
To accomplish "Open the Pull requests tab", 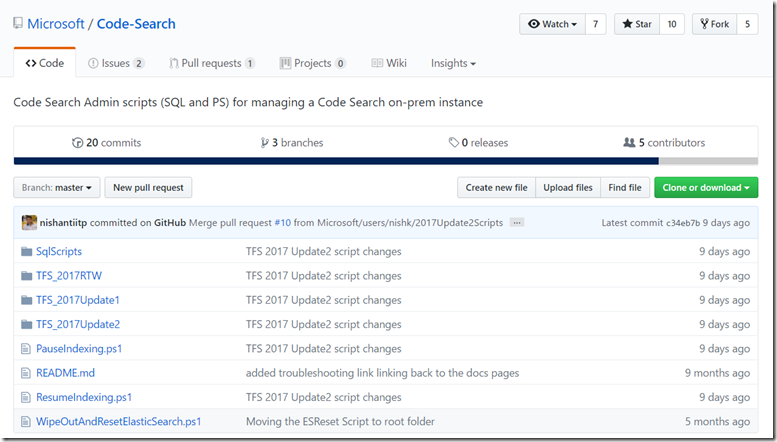I will click(212, 63).
